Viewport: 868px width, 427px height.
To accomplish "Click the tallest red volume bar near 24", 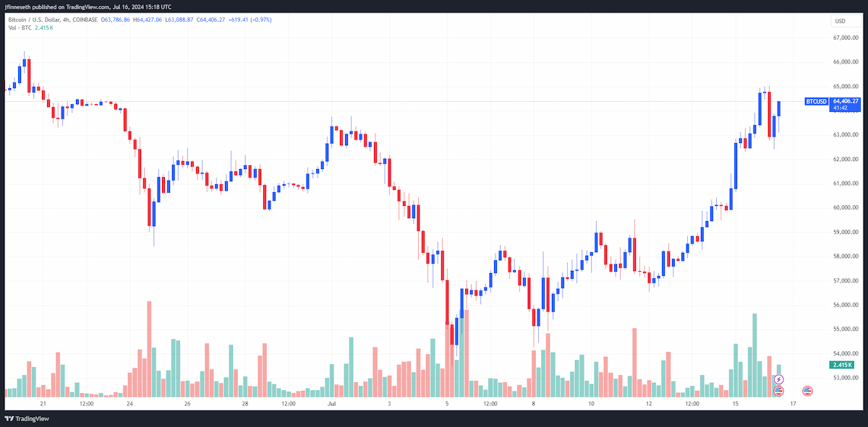I will coord(149,349).
